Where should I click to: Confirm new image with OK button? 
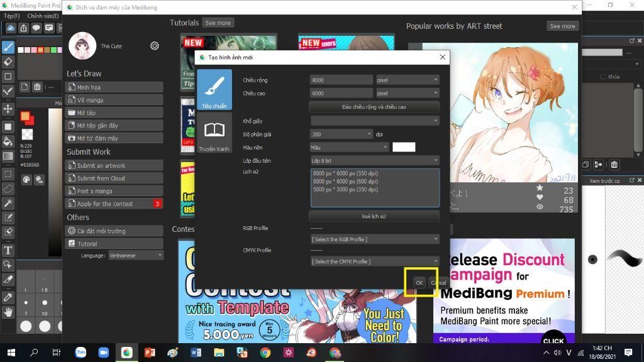point(419,282)
